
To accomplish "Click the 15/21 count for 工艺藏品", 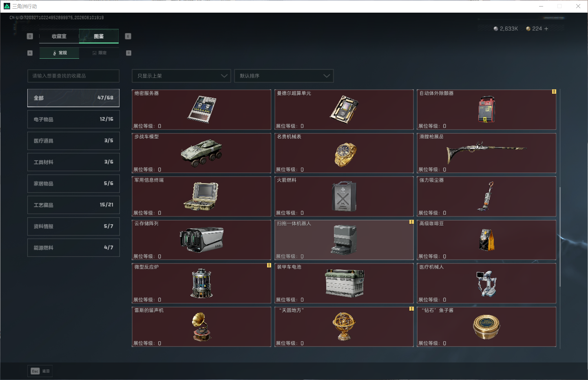I will pos(106,205).
